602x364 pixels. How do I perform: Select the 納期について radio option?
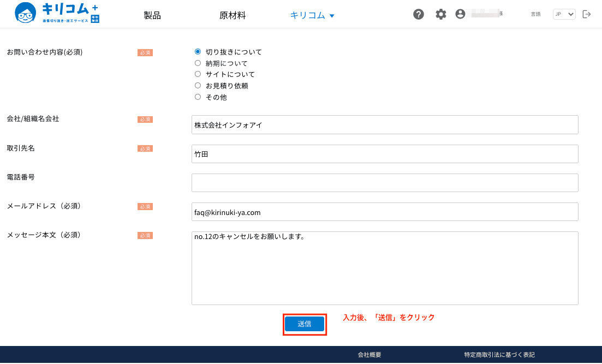(198, 63)
